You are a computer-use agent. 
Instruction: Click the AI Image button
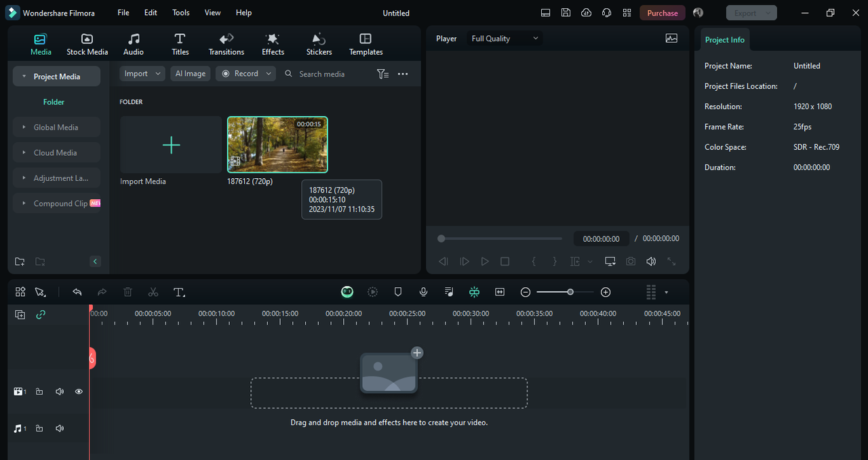point(190,74)
